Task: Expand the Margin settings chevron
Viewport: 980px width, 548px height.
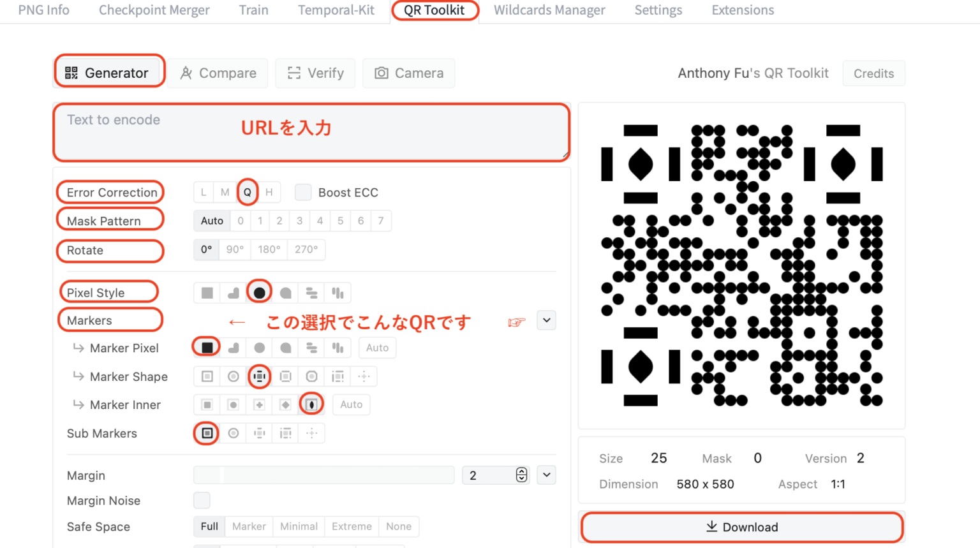Action: [546, 475]
